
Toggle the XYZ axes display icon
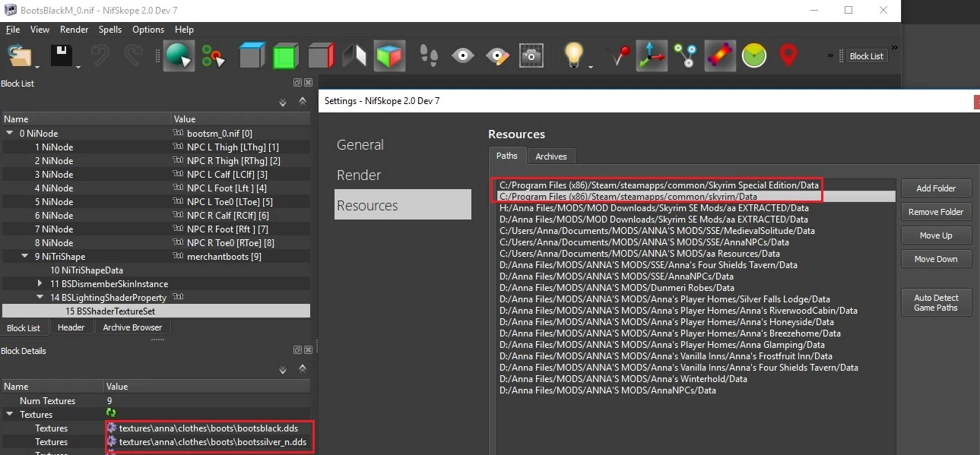pos(652,56)
